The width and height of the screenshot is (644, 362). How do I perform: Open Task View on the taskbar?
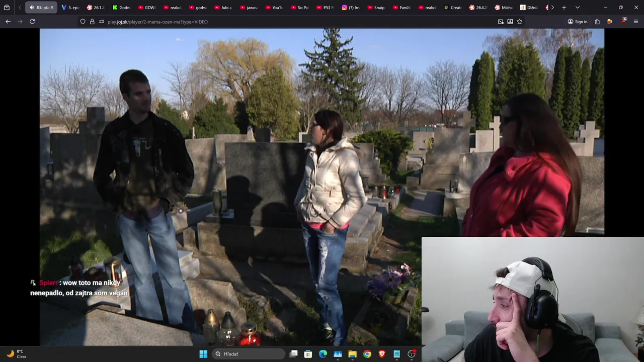coord(294,354)
